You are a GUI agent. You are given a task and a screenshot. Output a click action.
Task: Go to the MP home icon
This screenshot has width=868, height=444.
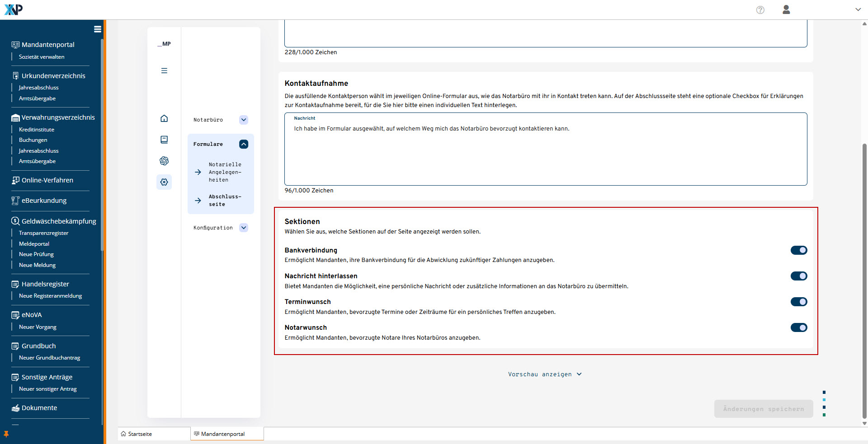[164, 118]
